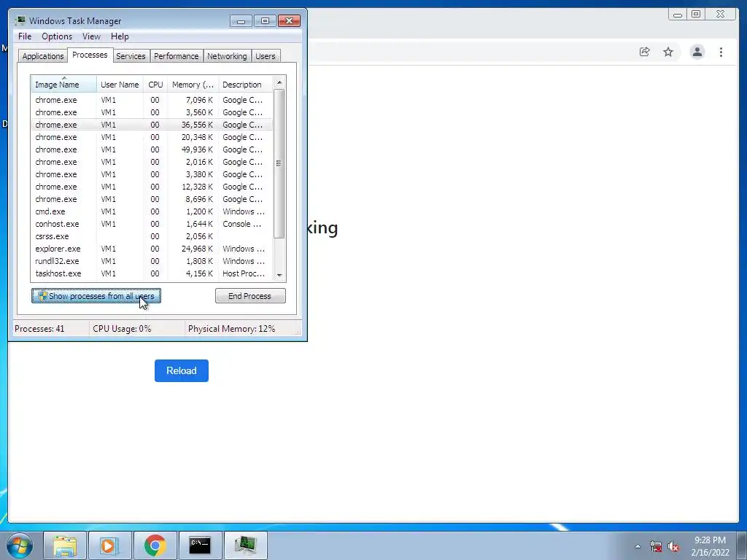Sort processes by the CPU column

pos(156,85)
